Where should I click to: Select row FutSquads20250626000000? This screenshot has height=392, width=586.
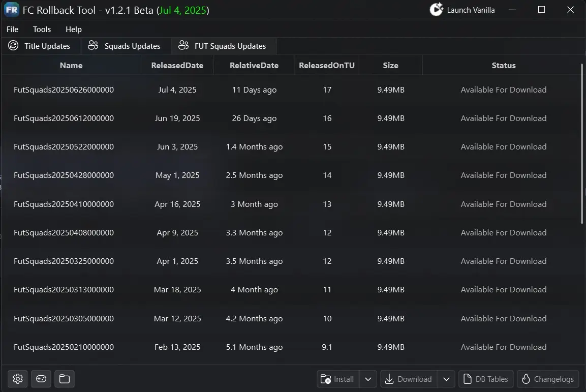click(291, 89)
